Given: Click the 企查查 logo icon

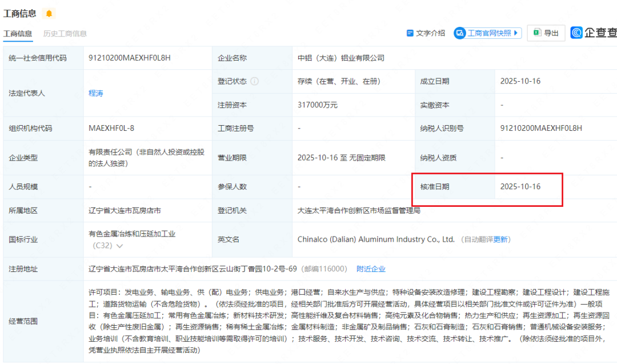Looking at the screenshot, I should click(x=576, y=33).
